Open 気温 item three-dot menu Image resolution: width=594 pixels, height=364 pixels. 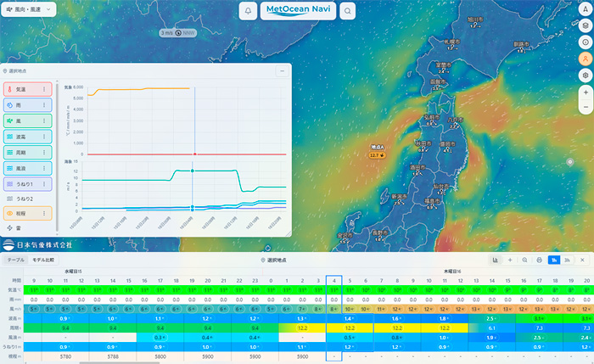pos(44,89)
